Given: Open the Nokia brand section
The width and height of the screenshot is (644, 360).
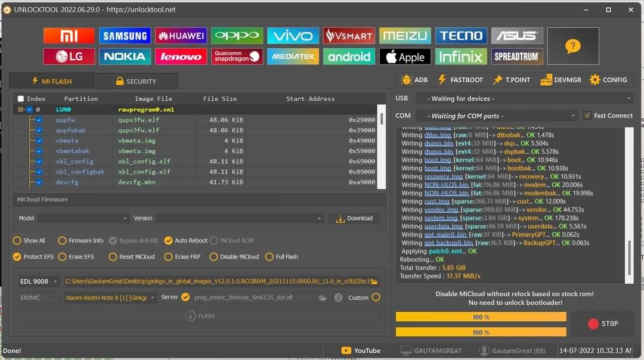Looking at the screenshot, I should tap(125, 57).
